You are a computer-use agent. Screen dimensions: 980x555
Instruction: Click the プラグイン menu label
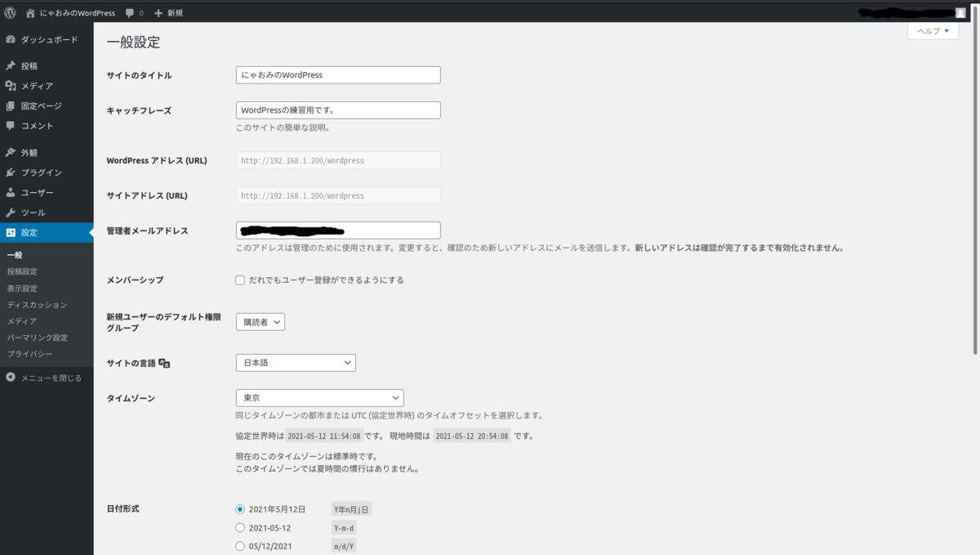[42, 172]
